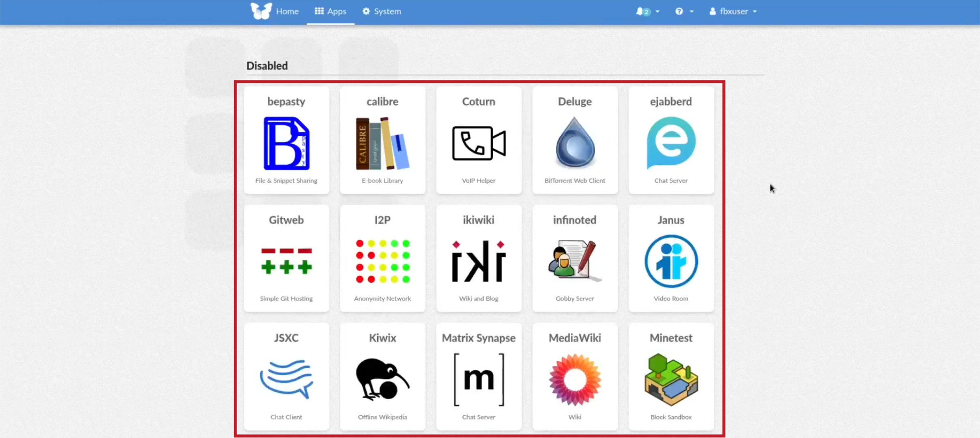Enable the Janus Video Room app
The width and height of the screenshot is (980, 438).
[671, 258]
